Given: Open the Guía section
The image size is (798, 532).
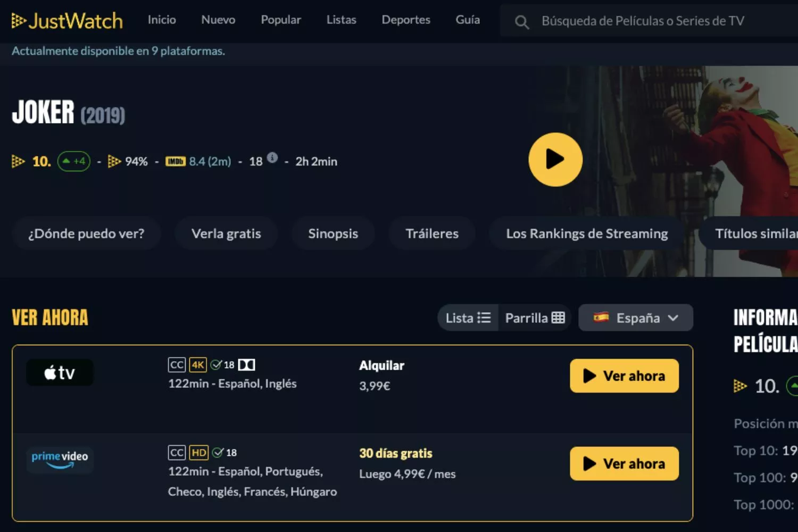Looking at the screenshot, I should 468,20.
